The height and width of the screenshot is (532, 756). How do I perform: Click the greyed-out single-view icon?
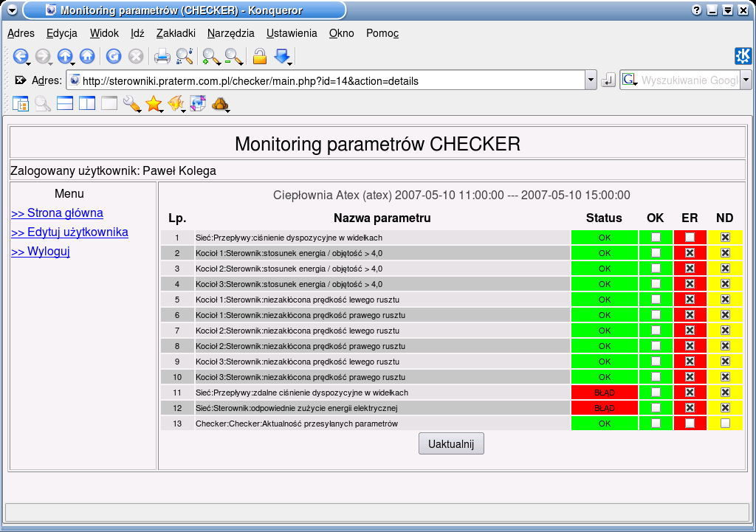(x=109, y=103)
